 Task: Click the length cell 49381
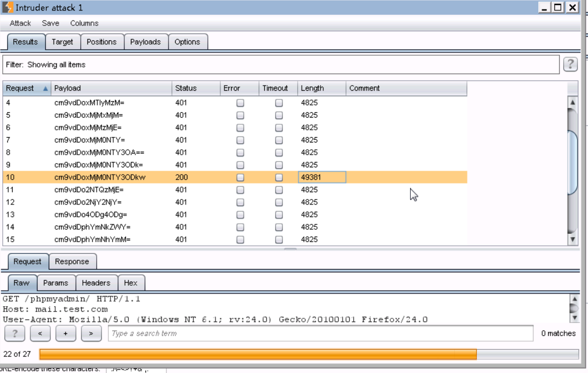[x=322, y=177]
